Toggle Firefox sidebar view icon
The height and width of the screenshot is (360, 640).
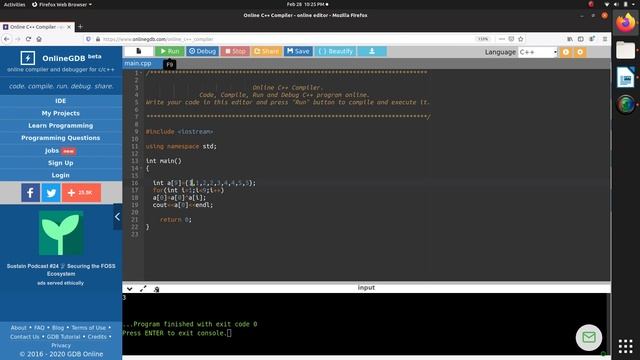(580, 39)
